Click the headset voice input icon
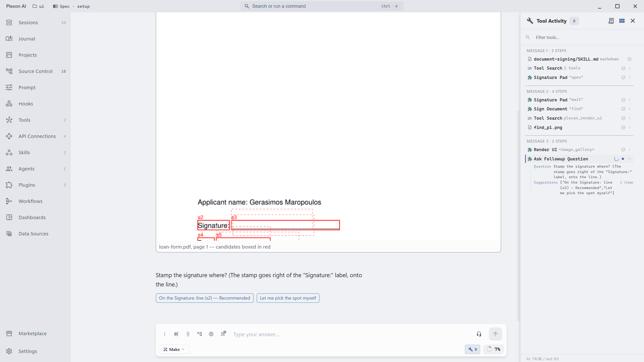Screen dimensions: 644x362 pos(479,334)
